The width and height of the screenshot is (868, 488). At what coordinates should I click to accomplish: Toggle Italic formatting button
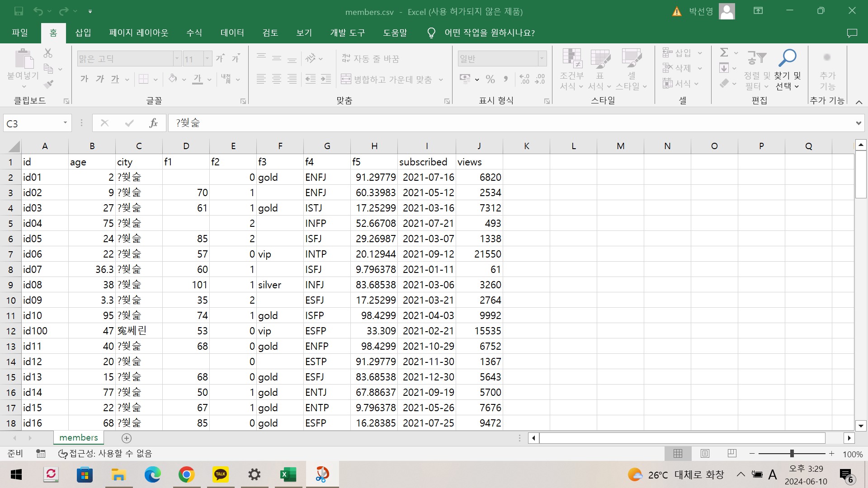coord(99,80)
